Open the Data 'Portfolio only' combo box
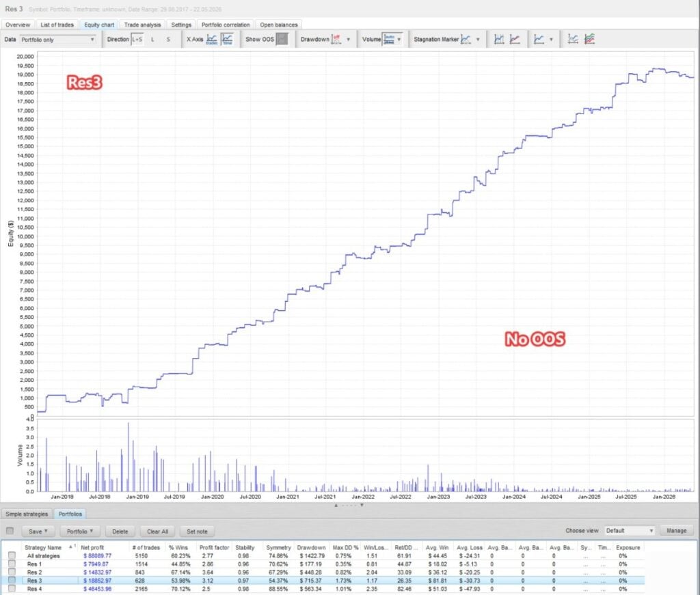700x595 pixels. click(x=57, y=40)
